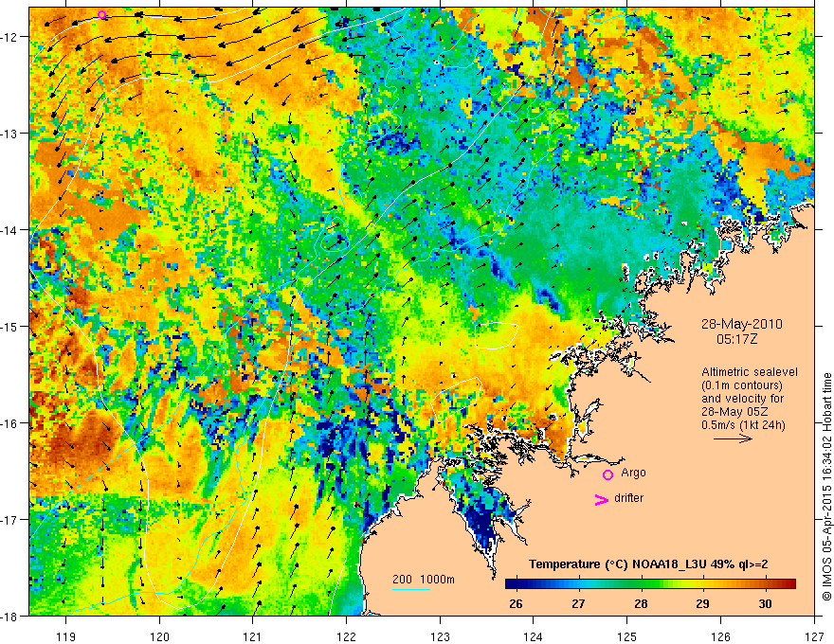Click the latitude label -16
Viewport: 834px width, 644px height.
[10, 423]
